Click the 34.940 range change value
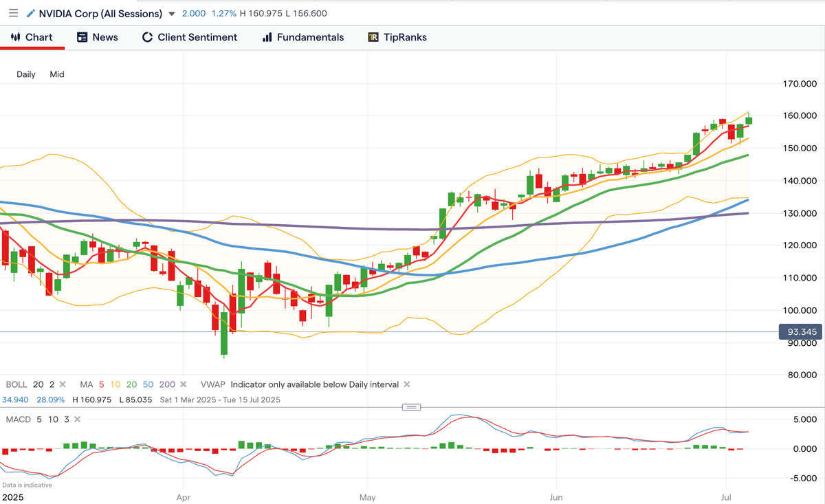825x504 pixels. click(16, 399)
